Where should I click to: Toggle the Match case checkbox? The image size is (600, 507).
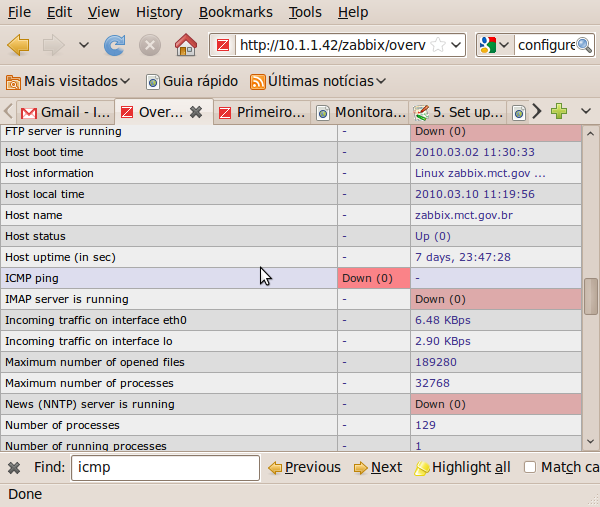click(x=530, y=467)
